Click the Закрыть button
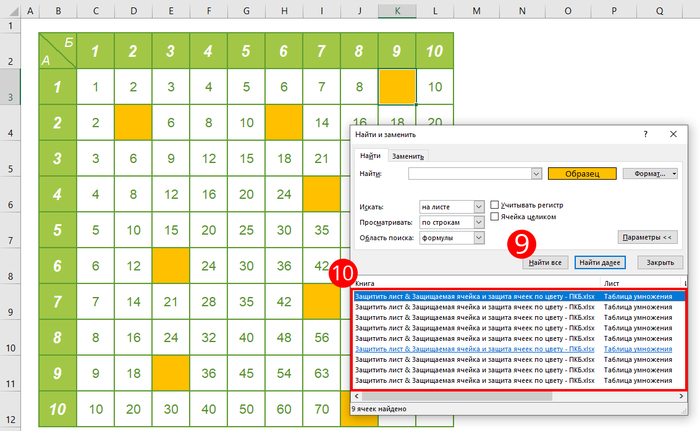700x431 pixels. click(x=660, y=262)
